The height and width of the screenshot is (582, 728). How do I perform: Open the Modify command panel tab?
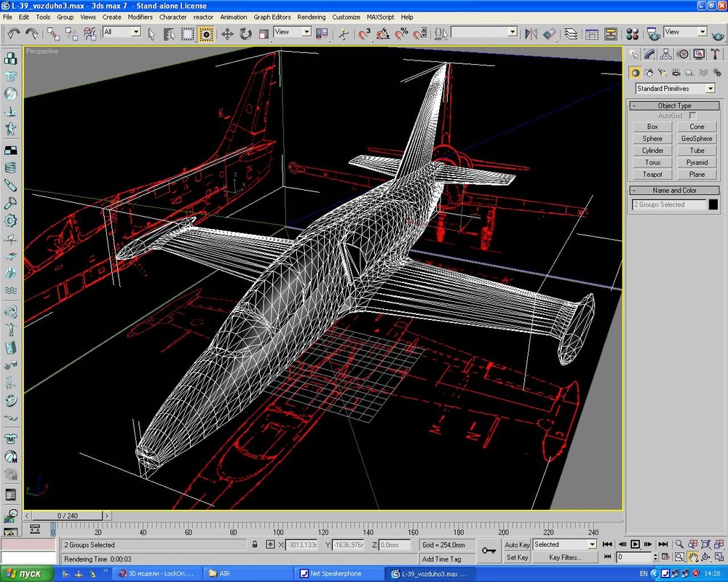[649, 55]
